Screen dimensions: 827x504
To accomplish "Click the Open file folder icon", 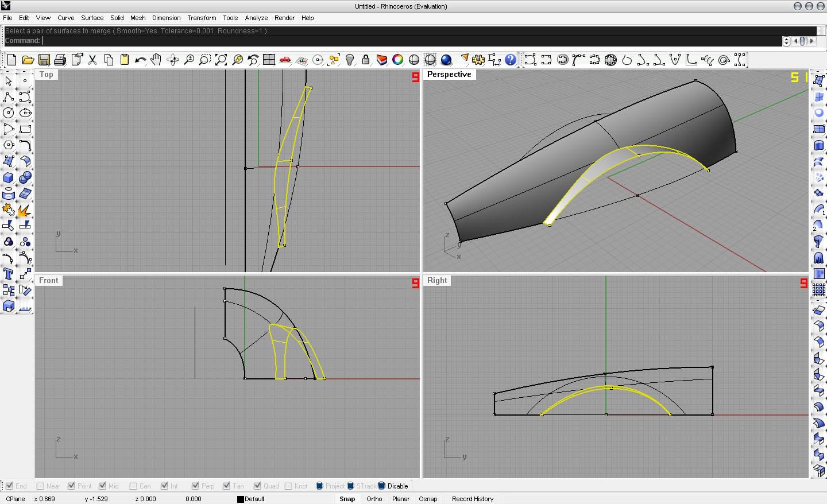I will pos(28,60).
